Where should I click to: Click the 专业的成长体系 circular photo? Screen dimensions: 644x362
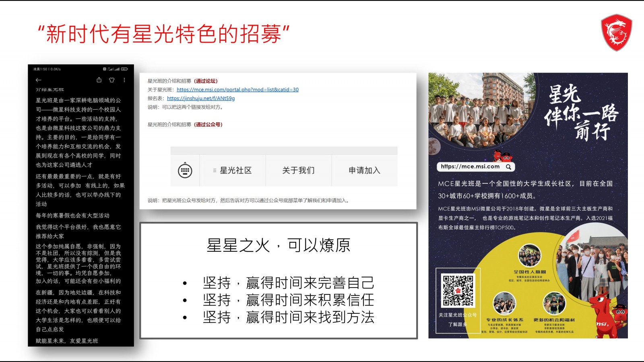click(504, 303)
